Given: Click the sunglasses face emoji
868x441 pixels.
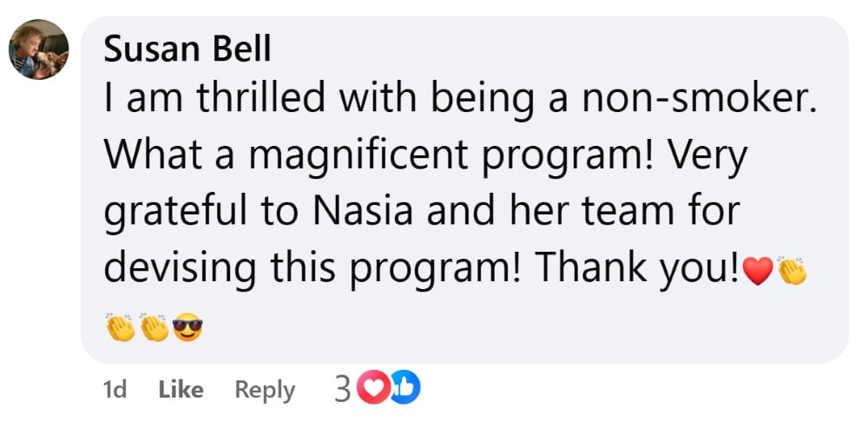Looking at the screenshot, I should point(188,327).
